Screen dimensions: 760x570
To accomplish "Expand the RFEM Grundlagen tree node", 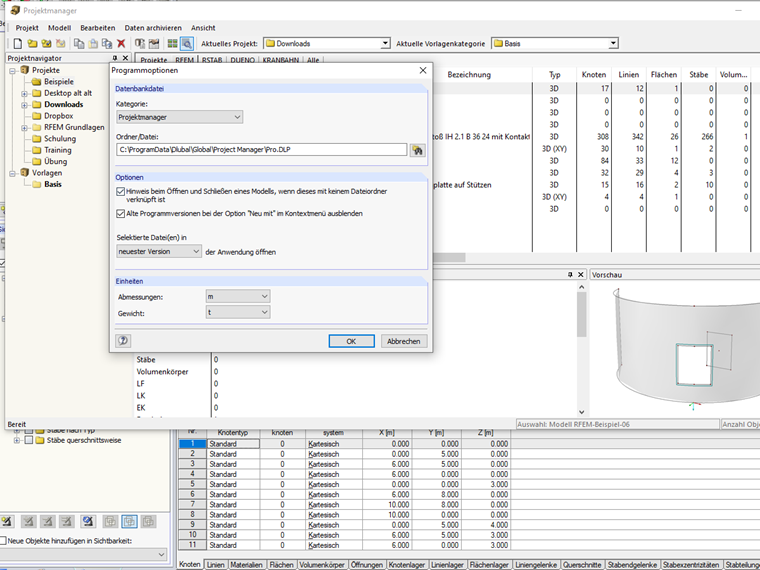I will [x=24, y=128].
